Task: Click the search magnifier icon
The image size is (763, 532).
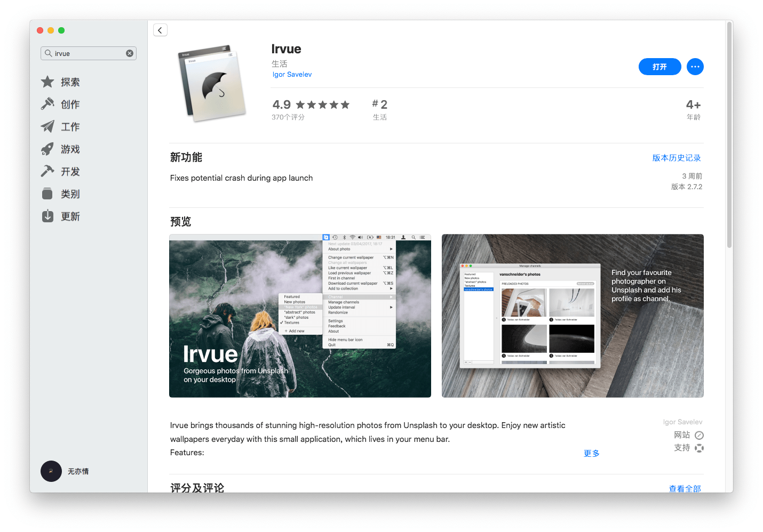Action: pos(48,53)
